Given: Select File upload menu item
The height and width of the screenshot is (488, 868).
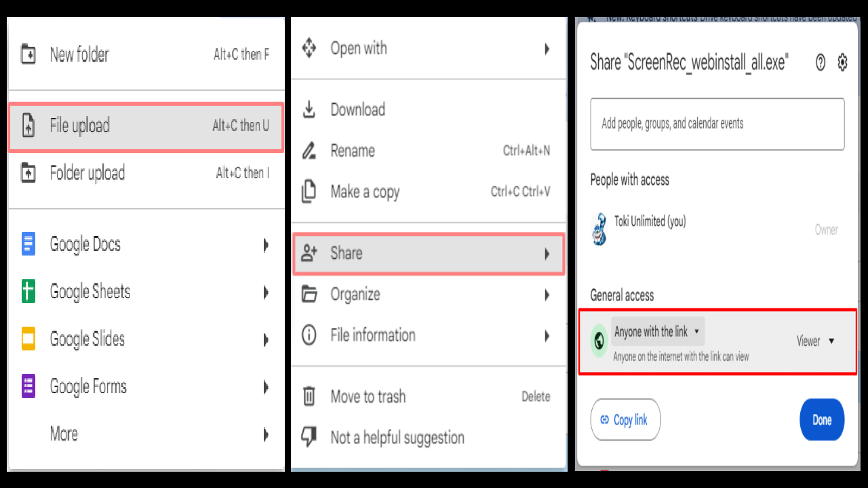Looking at the screenshot, I should point(146,126).
